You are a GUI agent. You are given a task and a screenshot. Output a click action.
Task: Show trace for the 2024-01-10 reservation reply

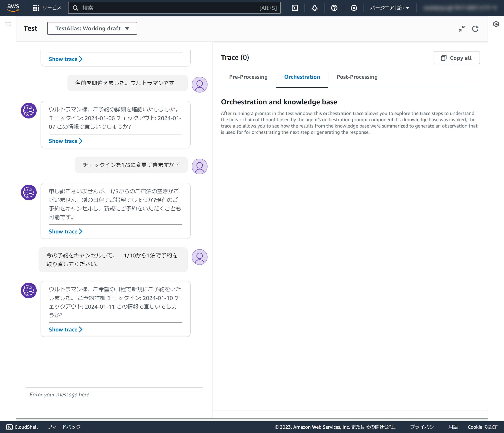tap(65, 329)
